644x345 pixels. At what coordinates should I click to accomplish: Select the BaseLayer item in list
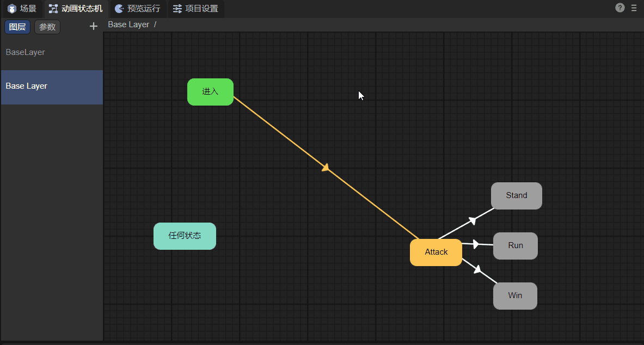pyautogui.click(x=26, y=52)
